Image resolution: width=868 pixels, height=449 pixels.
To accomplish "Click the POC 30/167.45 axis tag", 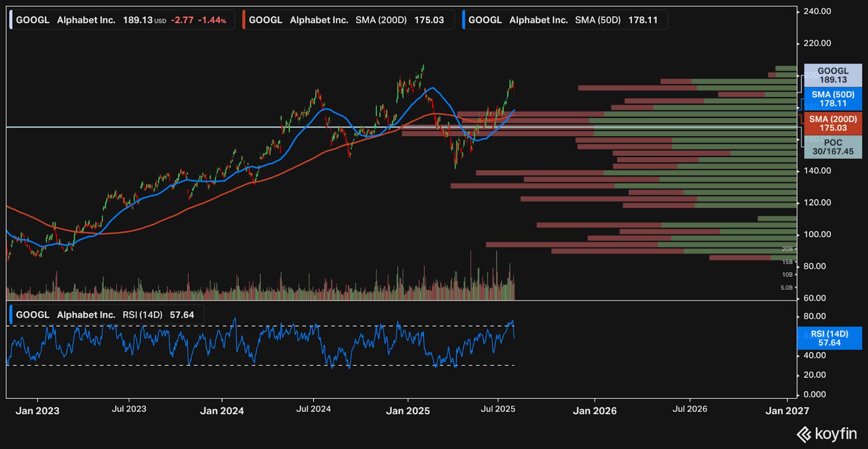I will coord(833,147).
